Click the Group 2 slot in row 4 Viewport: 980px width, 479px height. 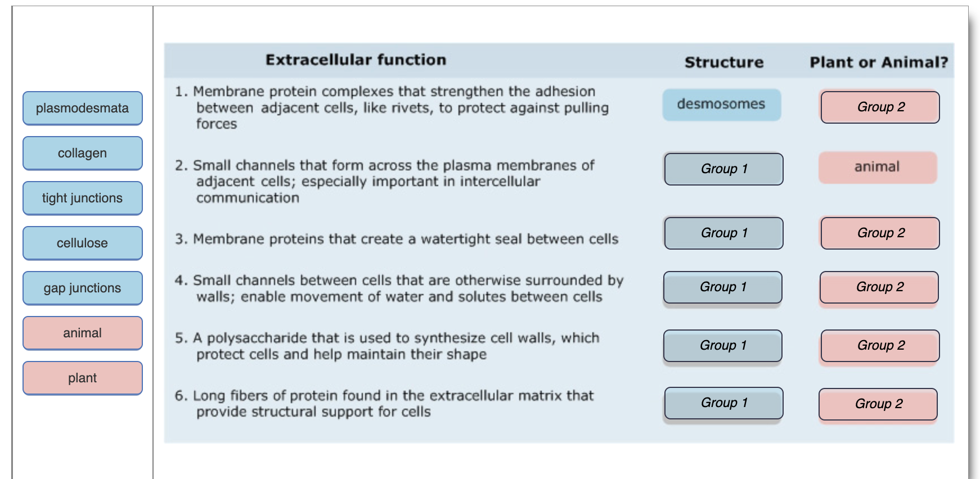coord(879,287)
